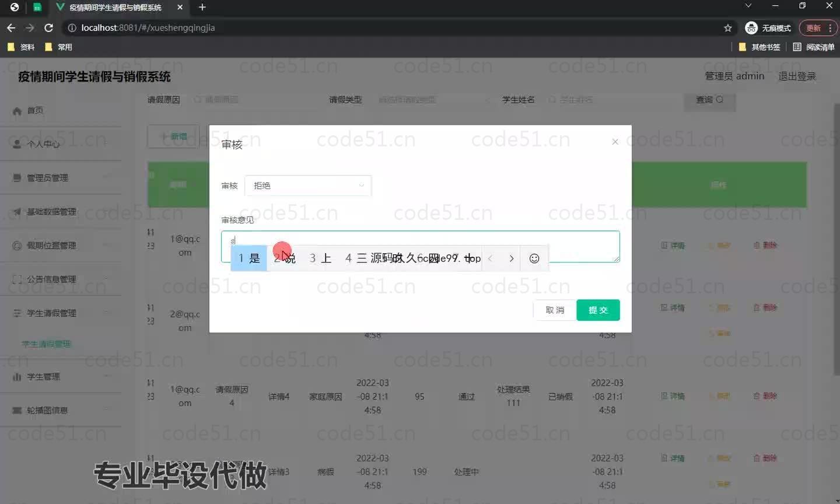Screen dimensions: 840x504
Task: Click 退出登录 link
Action: 797,76
